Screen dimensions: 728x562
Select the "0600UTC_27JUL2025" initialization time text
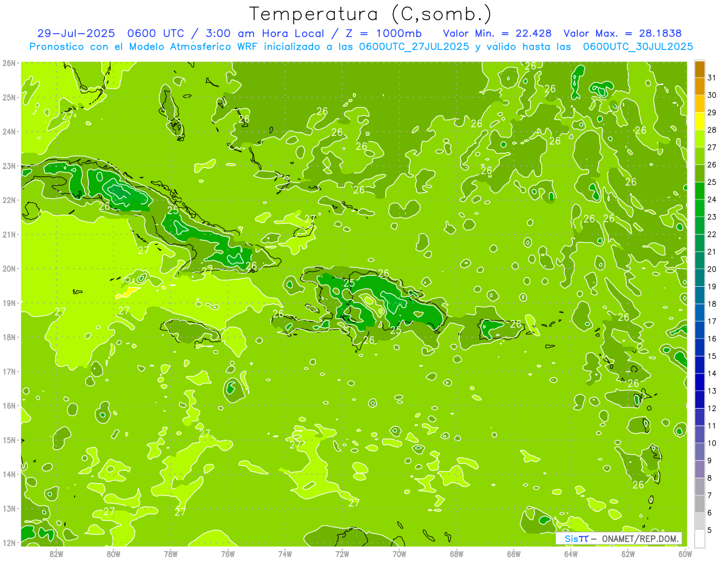coord(414,47)
